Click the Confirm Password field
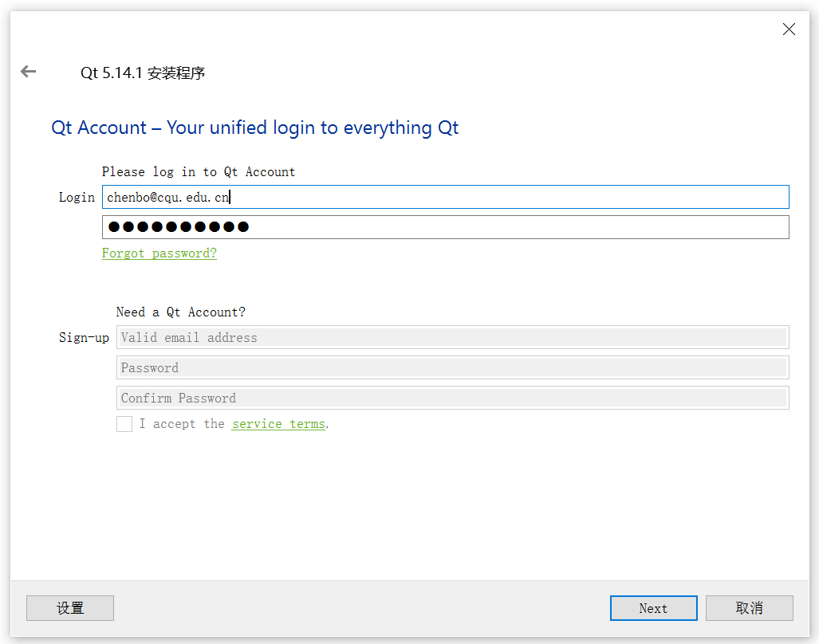The height and width of the screenshot is (644, 819). [452, 398]
